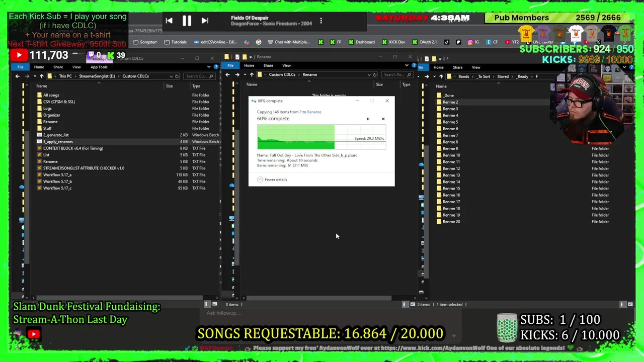Viewport: 644px width, 362px height.
Task: Open help in Rename window
Action: click(413, 65)
